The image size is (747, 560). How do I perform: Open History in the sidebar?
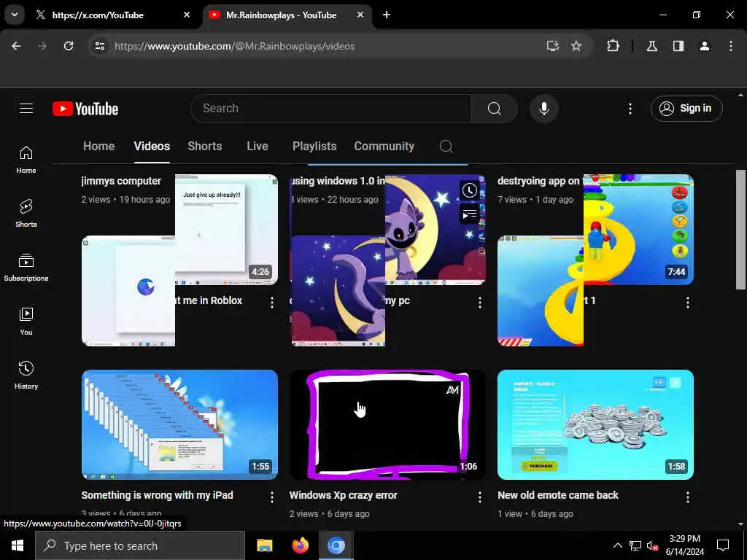coord(26,376)
